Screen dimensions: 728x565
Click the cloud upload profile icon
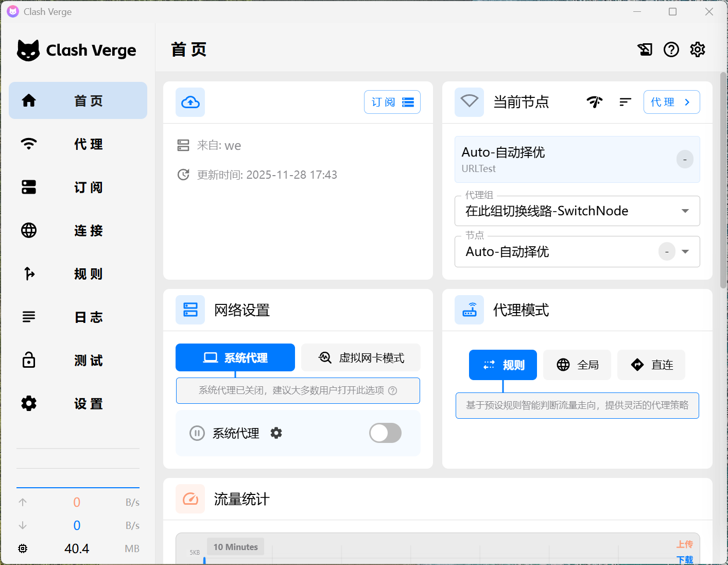click(x=190, y=102)
